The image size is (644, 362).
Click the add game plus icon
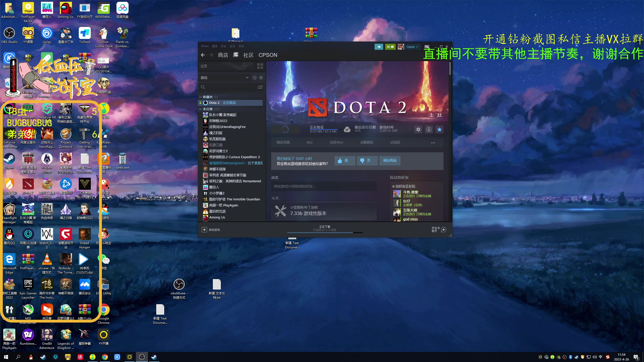[204, 230]
